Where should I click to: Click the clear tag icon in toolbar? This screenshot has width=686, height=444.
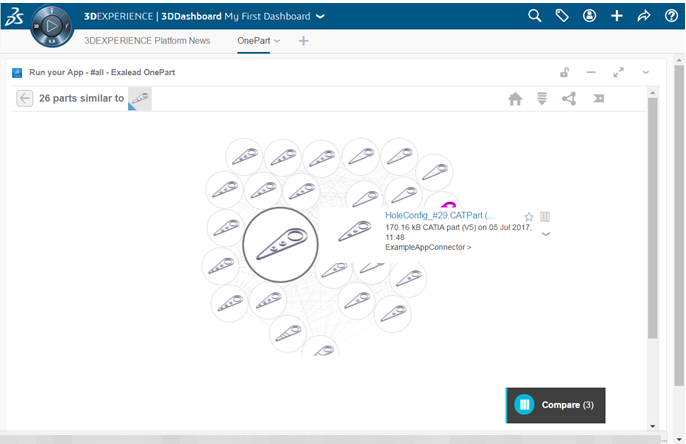pos(598,98)
